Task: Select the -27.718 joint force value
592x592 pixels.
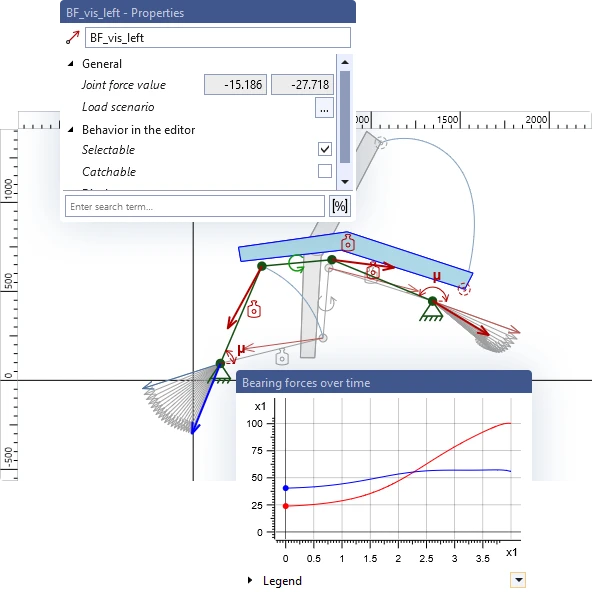Action: coord(302,85)
